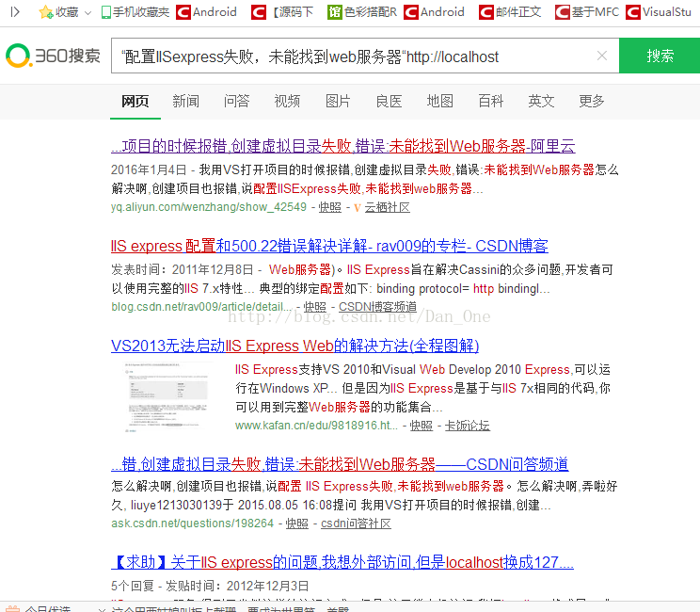Open 快照 for the aliyun result
The image size is (700, 612).
click(x=330, y=207)
